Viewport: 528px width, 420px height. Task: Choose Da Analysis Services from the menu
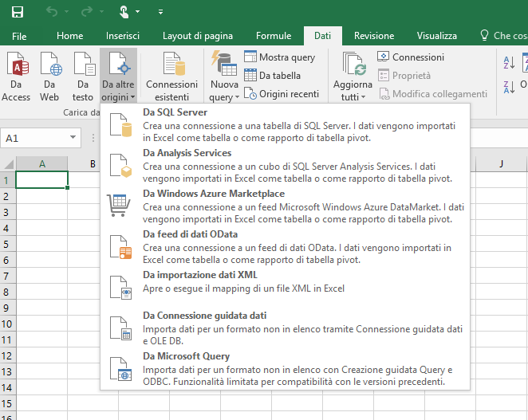[x=285, y=165]
